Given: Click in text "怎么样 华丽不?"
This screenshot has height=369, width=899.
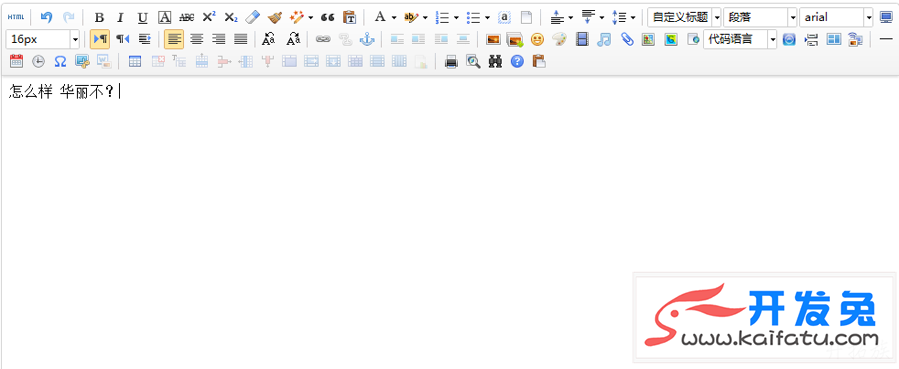Looking at the screenshot, I should click(x=61, y=92).
